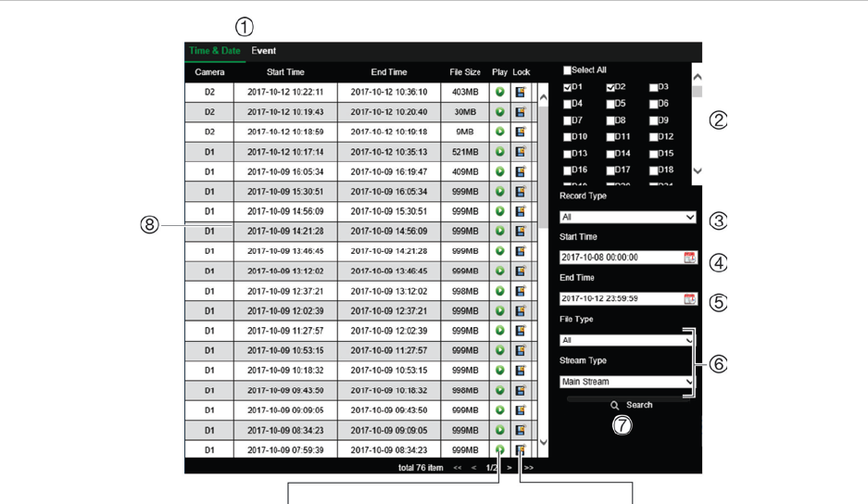Play the 9MB D2 recording

coord(500,132)
